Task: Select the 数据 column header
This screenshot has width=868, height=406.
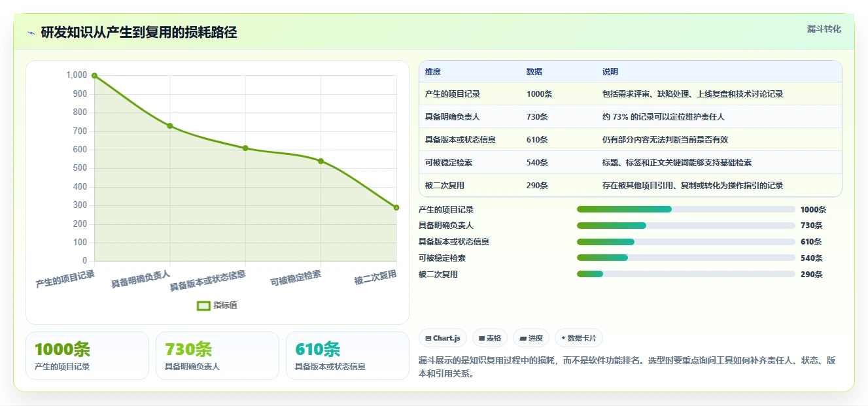Action: 534,72
